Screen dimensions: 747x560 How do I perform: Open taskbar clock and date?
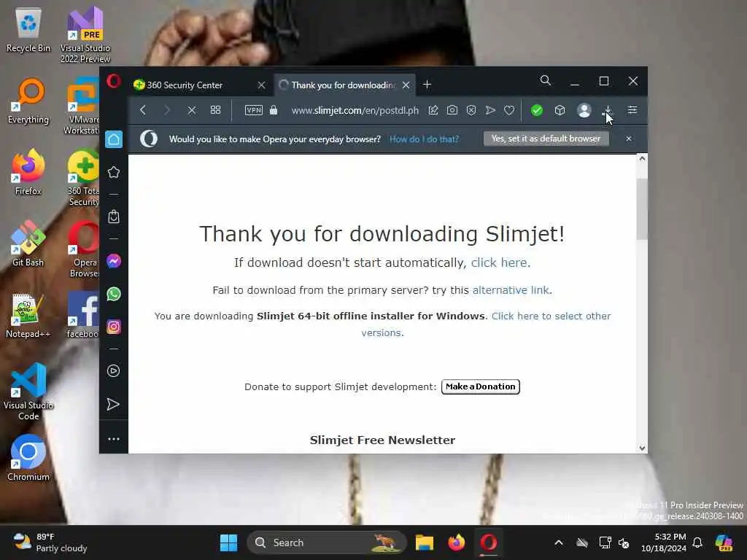664,542
